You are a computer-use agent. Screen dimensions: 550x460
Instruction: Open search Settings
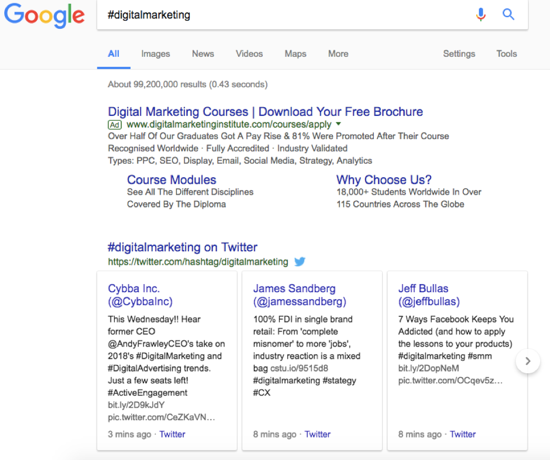[x=459, y=54]
